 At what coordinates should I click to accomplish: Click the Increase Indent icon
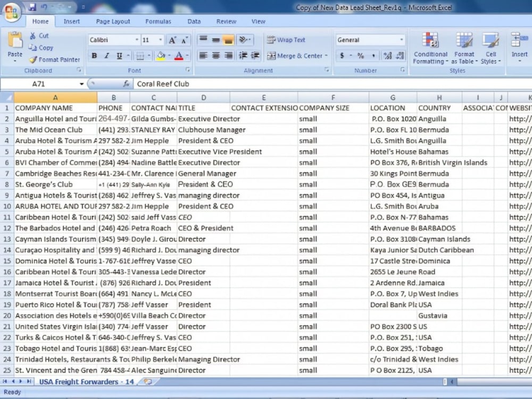[x=255, y=55]
